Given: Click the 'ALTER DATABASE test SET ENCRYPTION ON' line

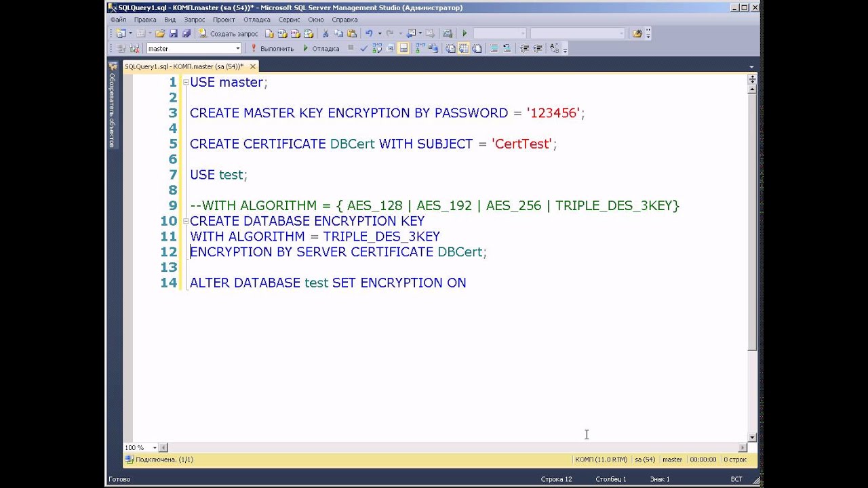Looking at the screenshot, I should (328, 283).
